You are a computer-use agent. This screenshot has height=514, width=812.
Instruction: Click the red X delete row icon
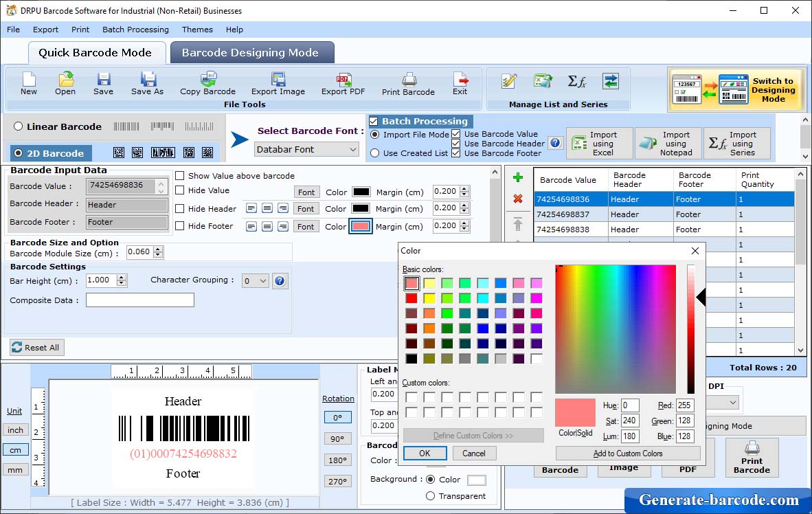[x=517, y=199]
